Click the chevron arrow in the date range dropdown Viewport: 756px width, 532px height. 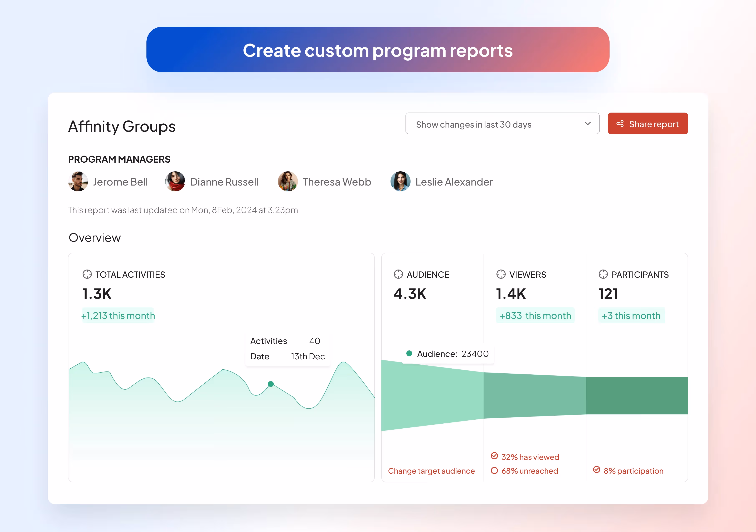(588, 123)
